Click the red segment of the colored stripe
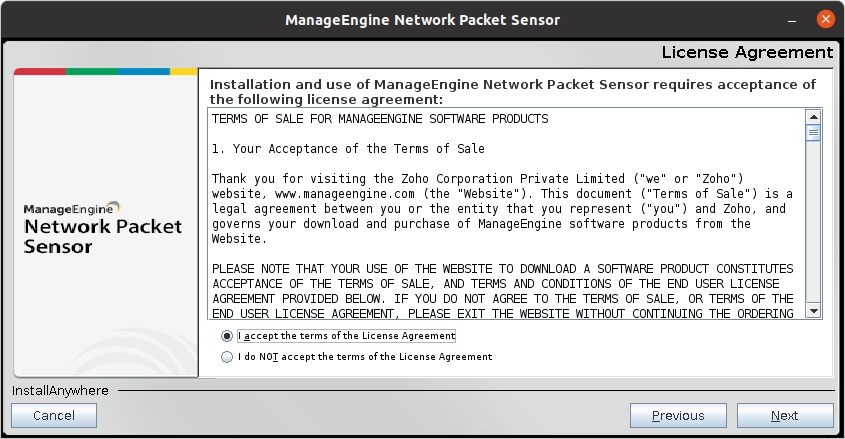Image resolution: width=845 pixels, height=439 pixels. [x=40, y=72]
